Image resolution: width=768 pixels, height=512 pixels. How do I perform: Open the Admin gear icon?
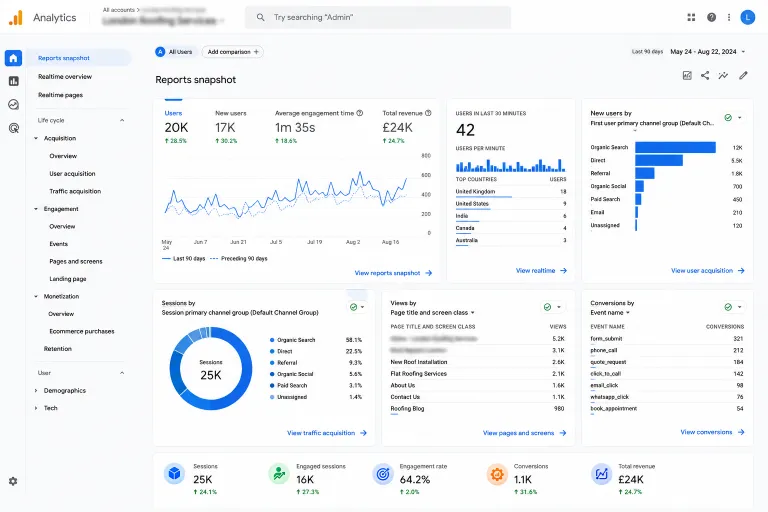point(13,481)
